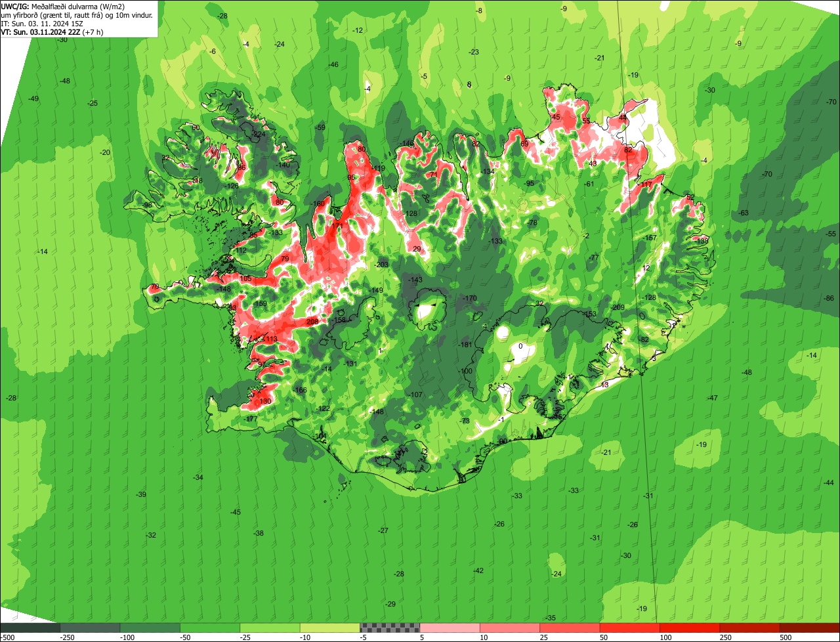This screenshot has width=840, height=642.
Task: Select the -25 to -10 light green legend swatch
Action: coord(270,628)
